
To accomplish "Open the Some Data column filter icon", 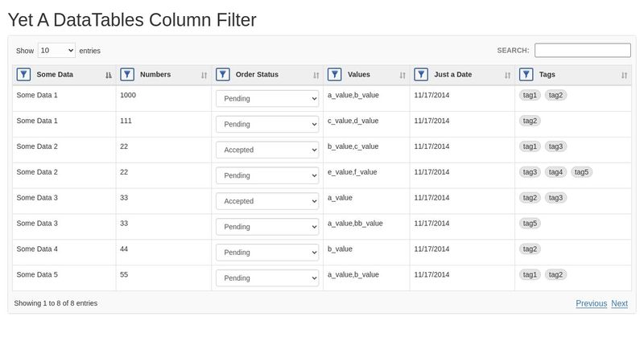I will 23,75.
